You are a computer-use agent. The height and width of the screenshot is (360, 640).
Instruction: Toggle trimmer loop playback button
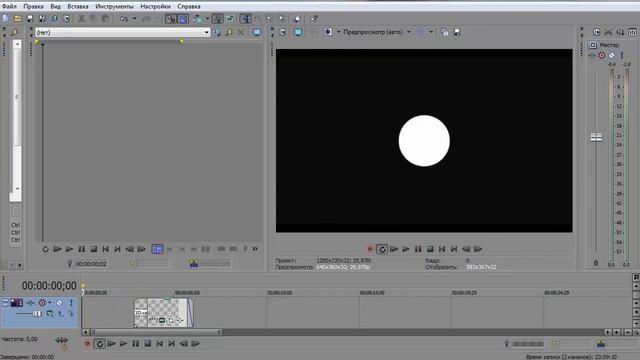tap(45, 249)
